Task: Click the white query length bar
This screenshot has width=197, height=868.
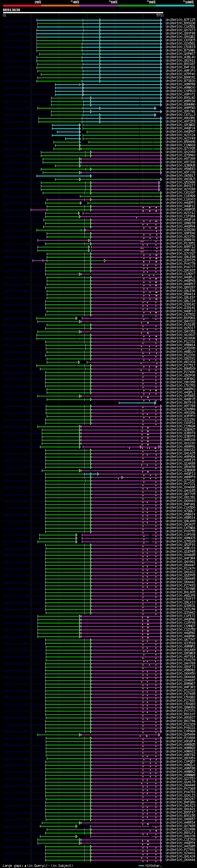Action: tap(83, 12)
